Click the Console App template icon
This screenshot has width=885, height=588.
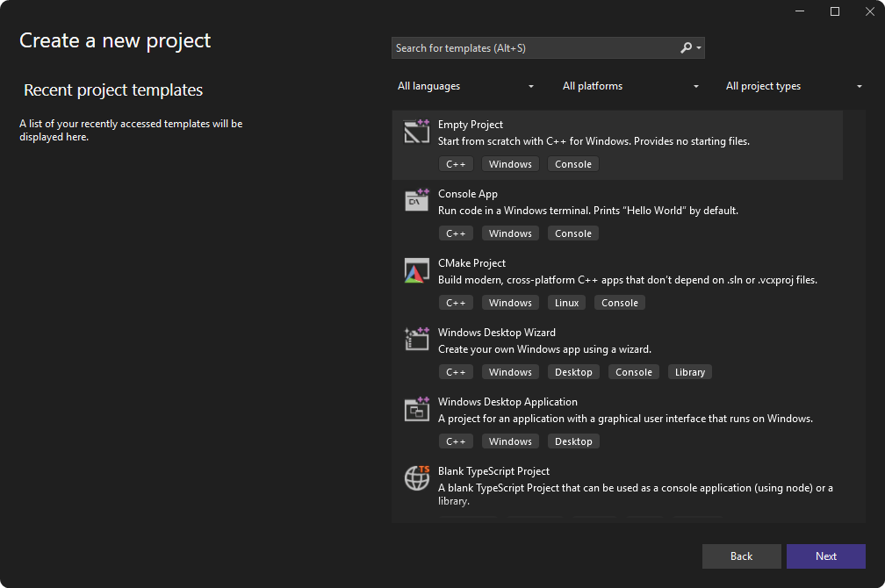[x=416, y=200]
